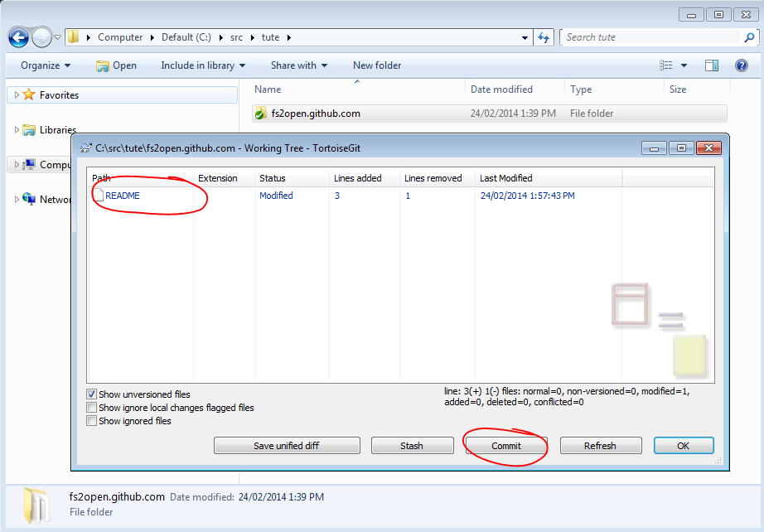764x532 pixels.
Task: Expand the Favorites tree node
Action: click(17, 95)
